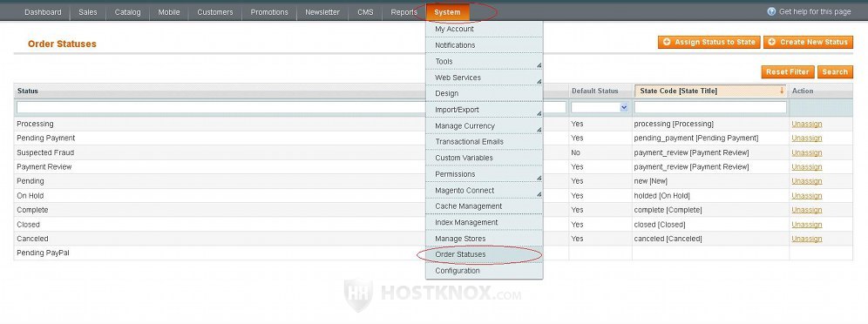The width and height of the screenshot is (868, 324).
Task: Click the Search button
Action: 835,72
